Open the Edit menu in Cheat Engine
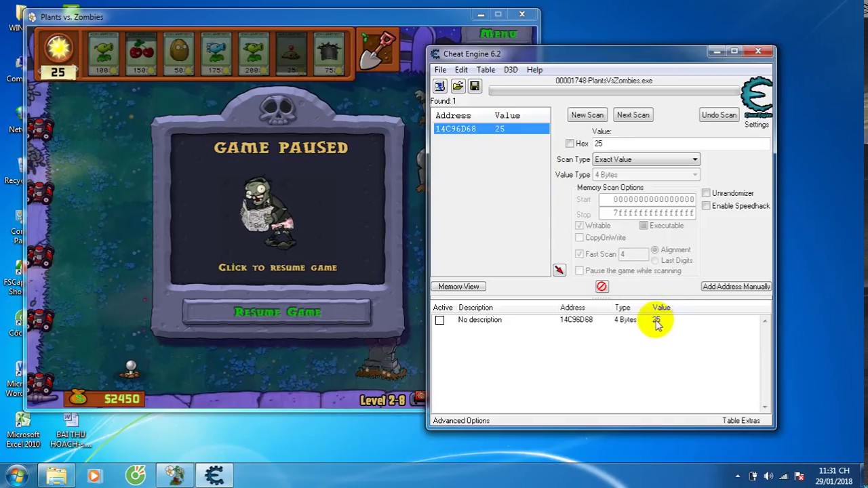Screen dimensions: 868x488 pyautogui.click(x=461, y=70)
